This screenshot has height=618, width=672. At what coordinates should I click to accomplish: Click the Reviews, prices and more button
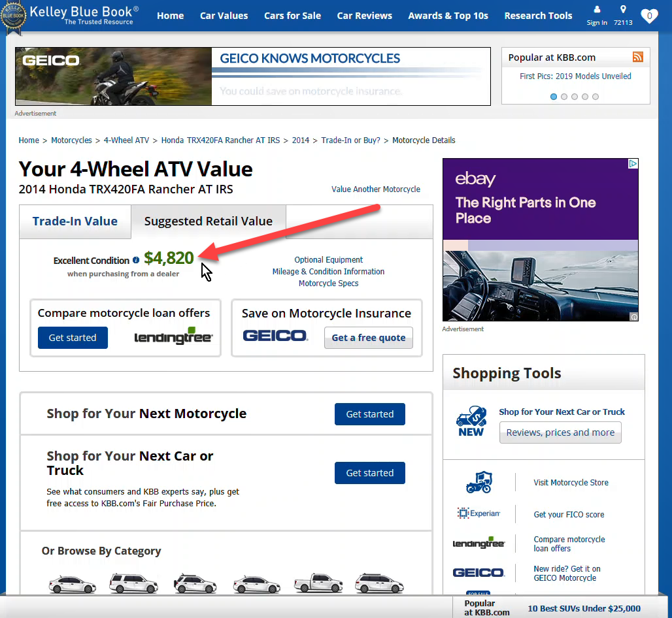point(560,432)
